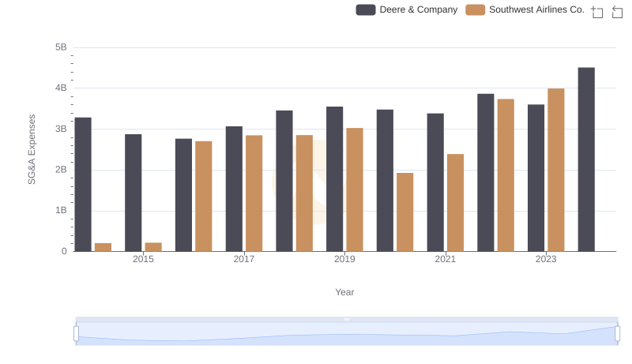The height and width of the screenshot is (364, 632).
Task: Click the reset view icon at top right
Action: pyautogui.click(x=618, y=12)
